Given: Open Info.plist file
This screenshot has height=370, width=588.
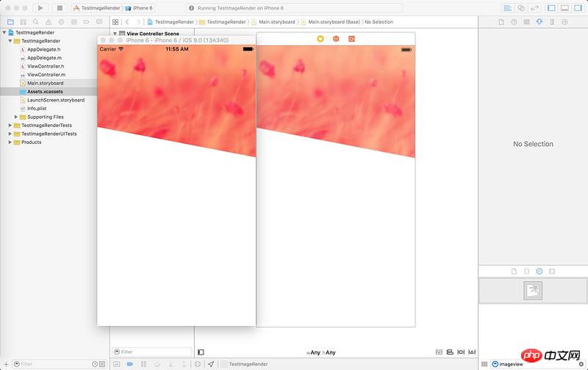Looking at the screenshot, I should click(x=37, y=108).
